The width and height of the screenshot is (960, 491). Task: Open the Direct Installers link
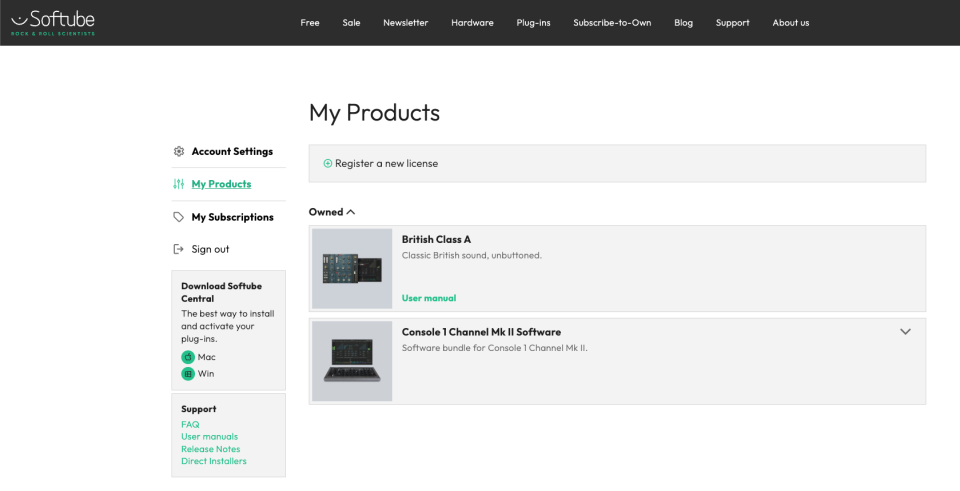[214, 461]
